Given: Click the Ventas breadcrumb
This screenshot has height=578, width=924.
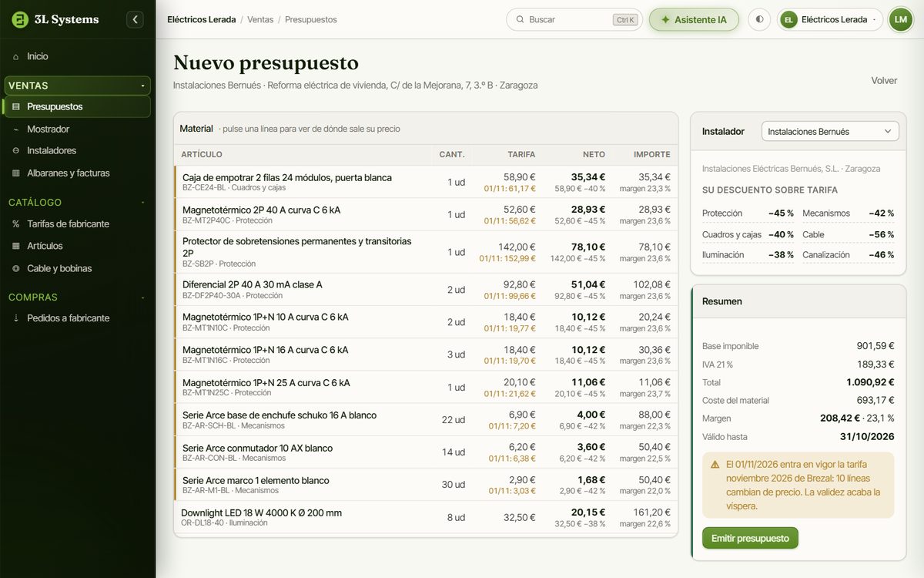Looking at the screenshot, I should (x=260, y=19).
